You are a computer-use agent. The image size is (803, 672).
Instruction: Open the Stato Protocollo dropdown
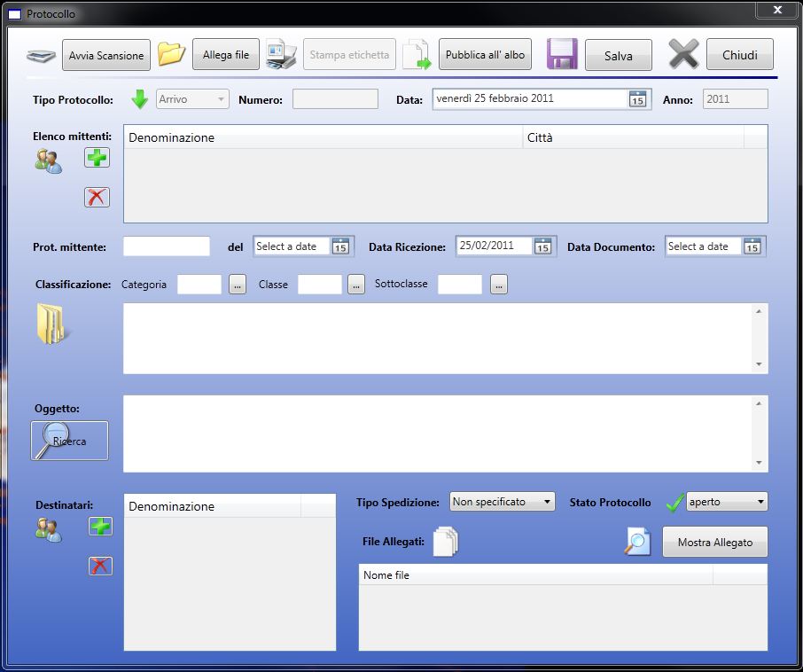coord(726,502)
